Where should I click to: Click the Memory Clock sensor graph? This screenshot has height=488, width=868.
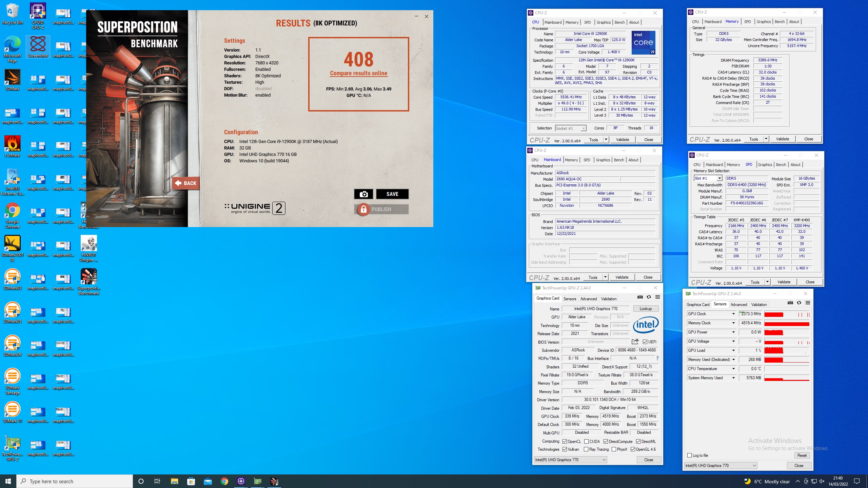tap(787, 323)
